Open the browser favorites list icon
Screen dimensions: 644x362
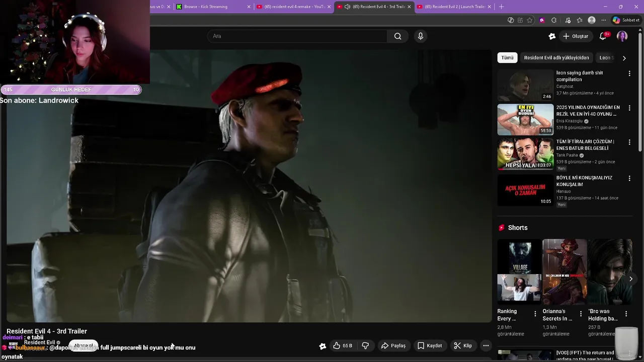(580, 20)
